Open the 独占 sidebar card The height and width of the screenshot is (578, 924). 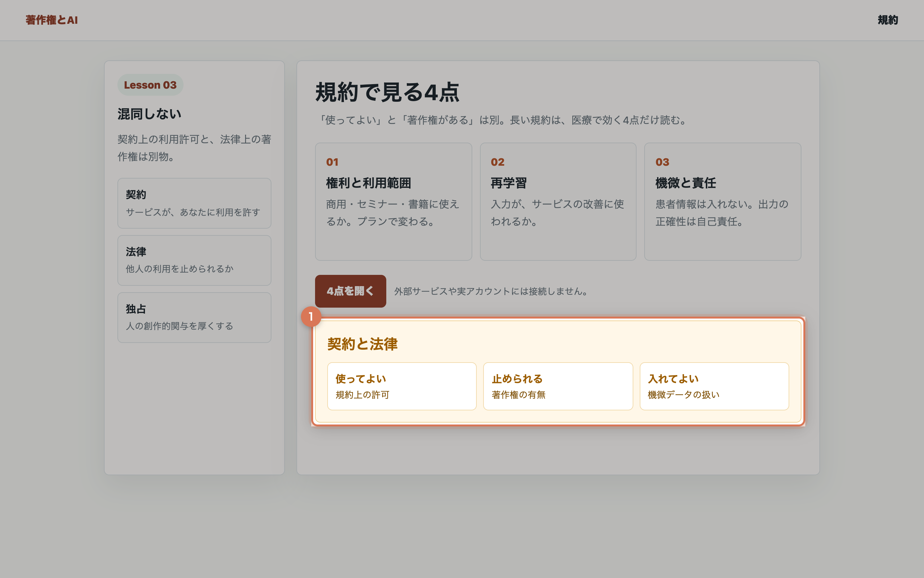(x=194, y=318)
